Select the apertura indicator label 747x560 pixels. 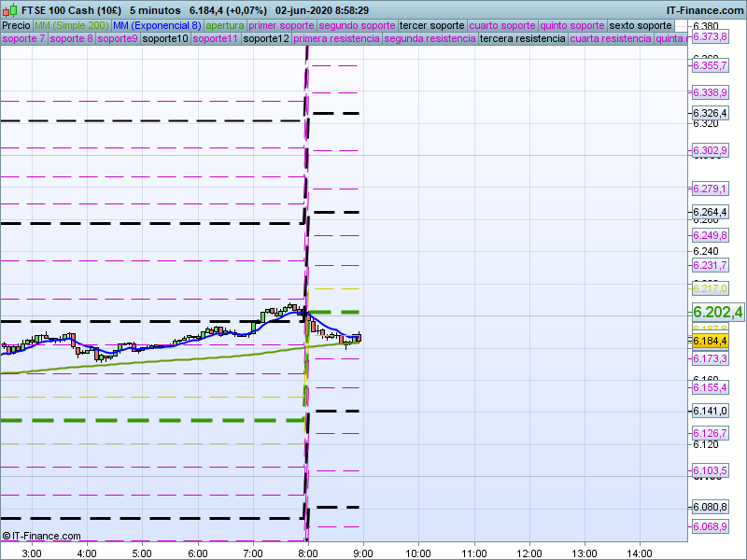point(225,25)
